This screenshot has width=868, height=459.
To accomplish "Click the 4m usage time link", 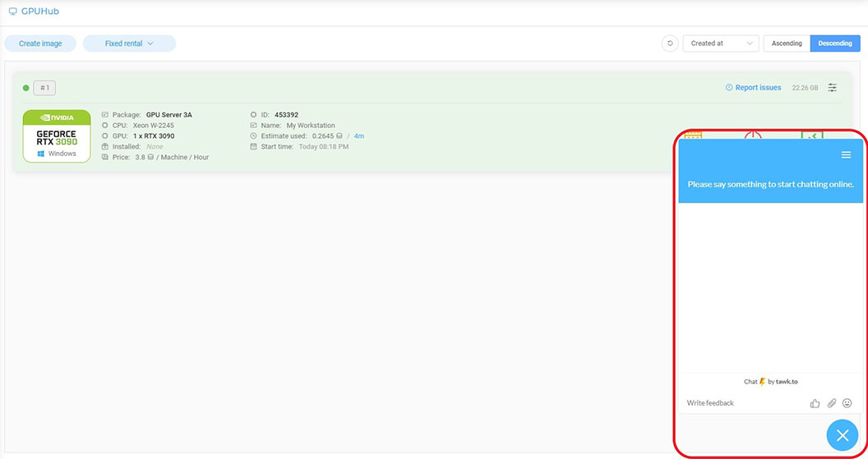I will tap(359, 136).
